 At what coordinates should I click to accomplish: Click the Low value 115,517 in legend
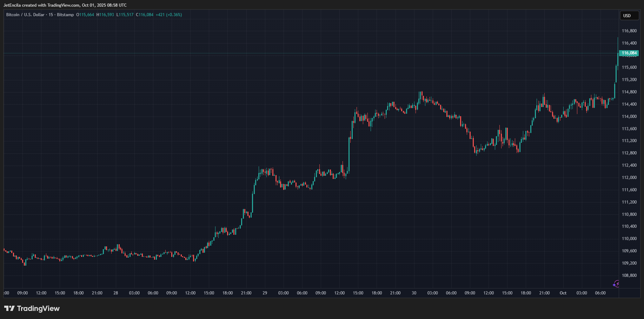tap(126, 15)
